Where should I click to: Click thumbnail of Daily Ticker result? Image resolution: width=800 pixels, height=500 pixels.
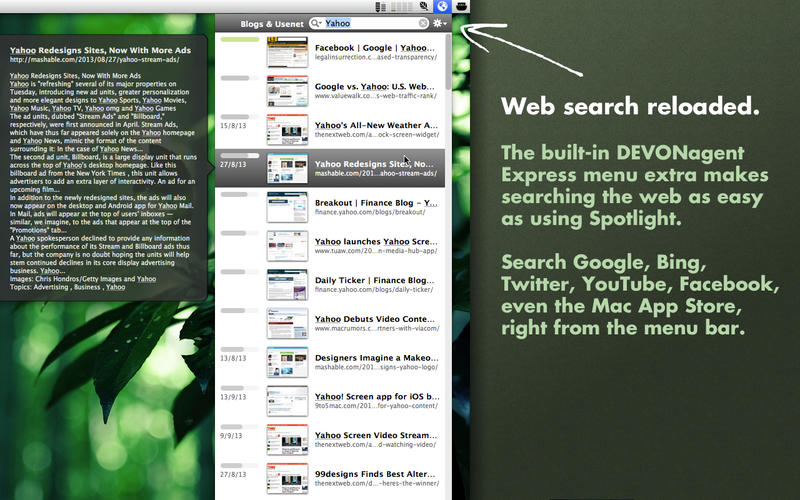click(287, 285)
